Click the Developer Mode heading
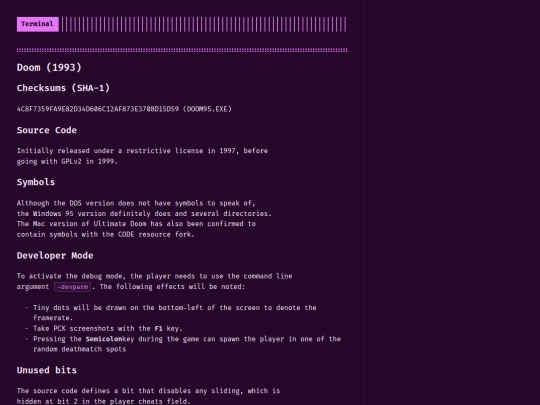Viewport: 540px width, 405px height. [55, 256]
